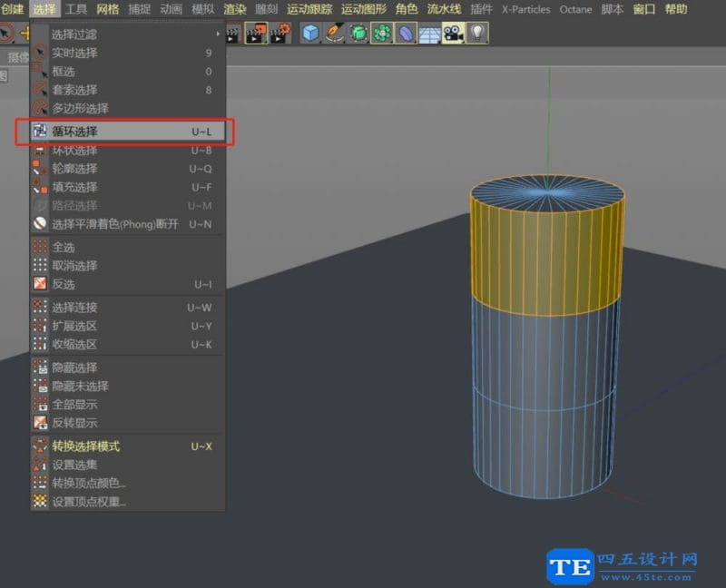Open the 渲染 menu in the menu bar
This screenshot has height=588, width=726.
233,8
